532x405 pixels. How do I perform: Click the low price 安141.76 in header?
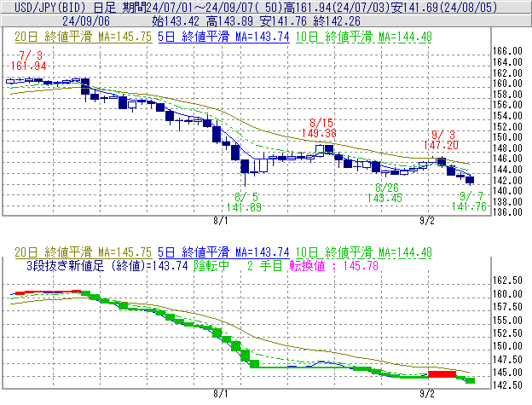click(283, 21)
